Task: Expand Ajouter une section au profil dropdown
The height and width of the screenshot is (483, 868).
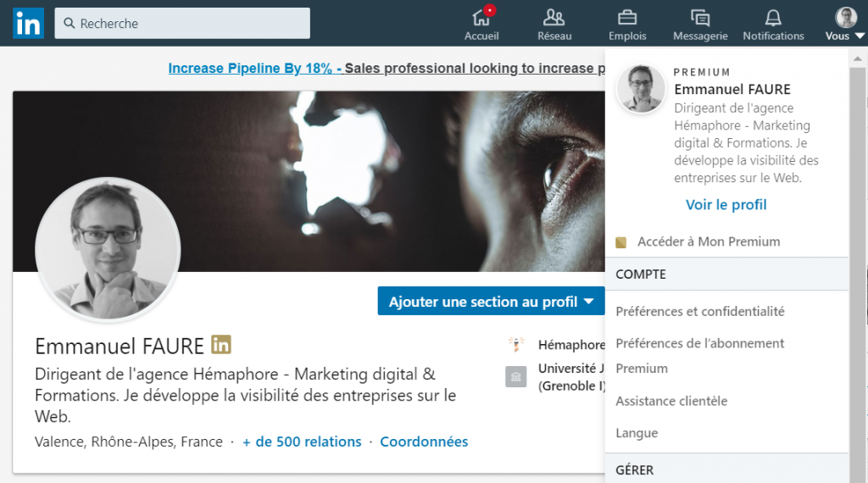Action: (x=491, y=302)
